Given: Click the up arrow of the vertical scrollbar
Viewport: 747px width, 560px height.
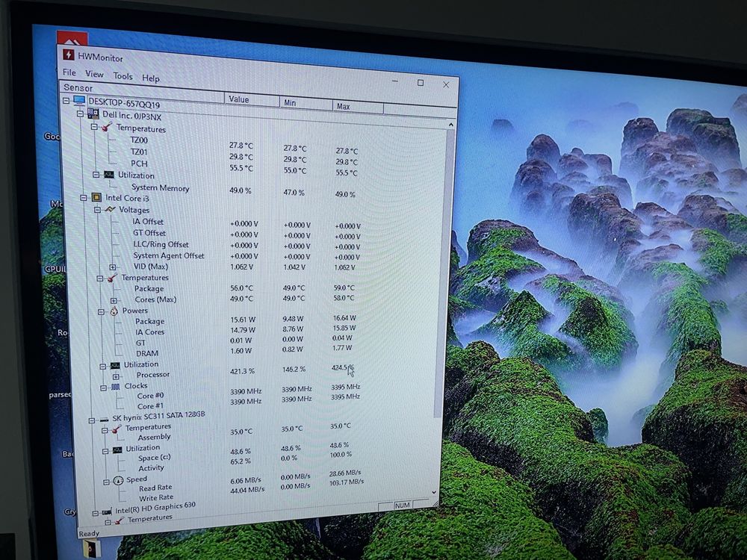Looking at the screenshot, I should coord(450,125).
